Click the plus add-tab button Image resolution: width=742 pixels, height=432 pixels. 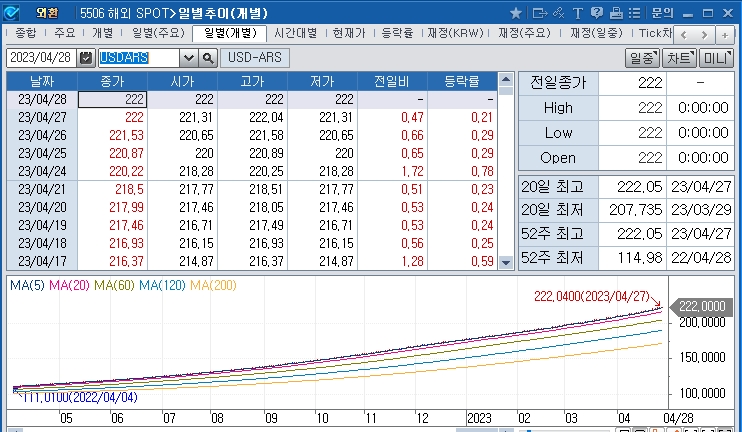pos(724,35)
